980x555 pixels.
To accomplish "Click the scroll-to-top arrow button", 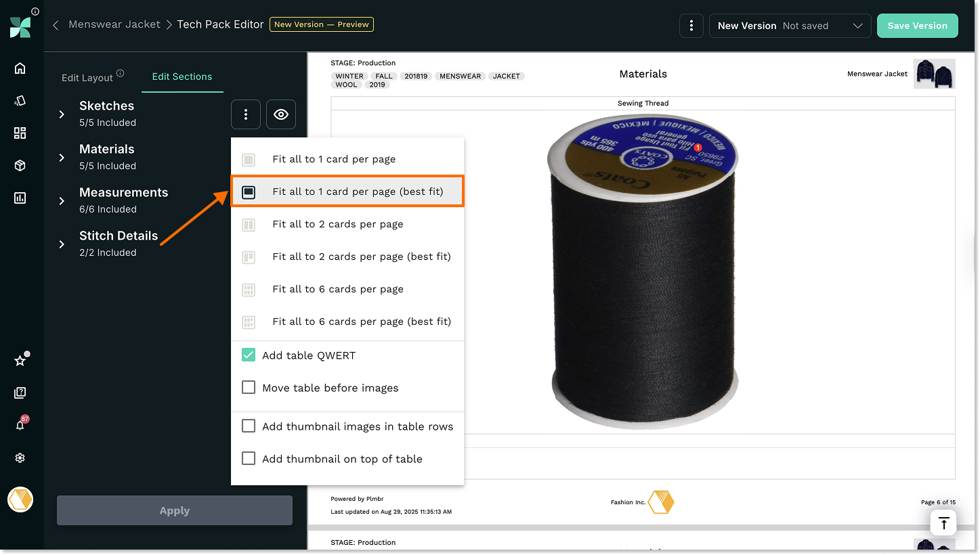I will click(x=943, y=523).
